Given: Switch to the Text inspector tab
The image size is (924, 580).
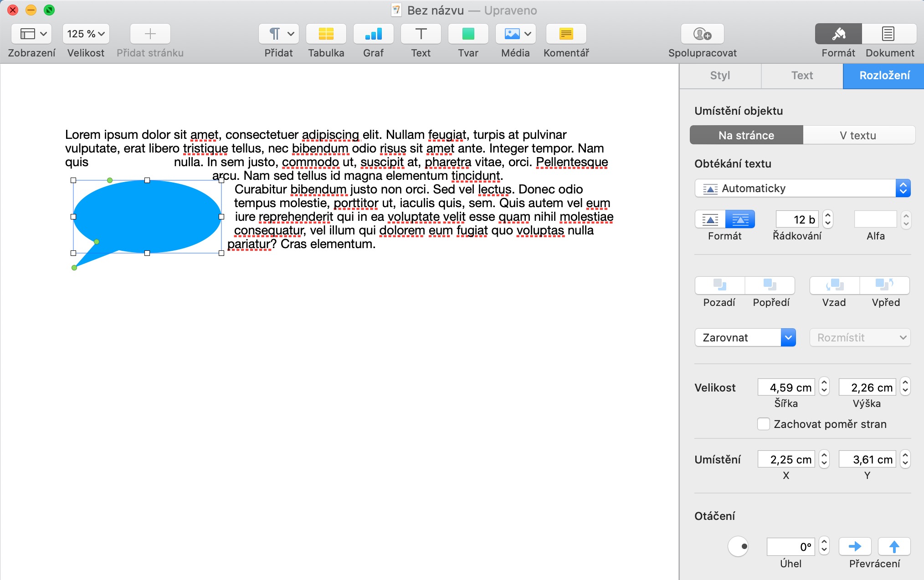Looking at the screenshot, I should 802,76.
